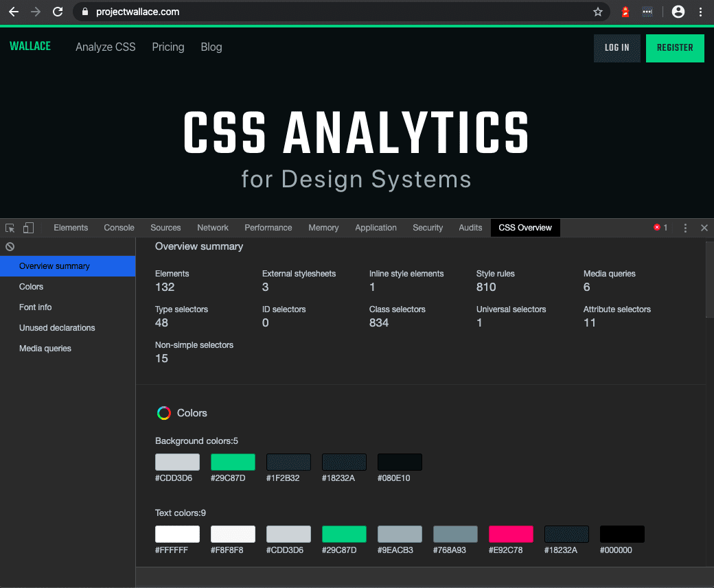
Task: Bookmark the page with the star icon
Action: (x=597, y=12)
